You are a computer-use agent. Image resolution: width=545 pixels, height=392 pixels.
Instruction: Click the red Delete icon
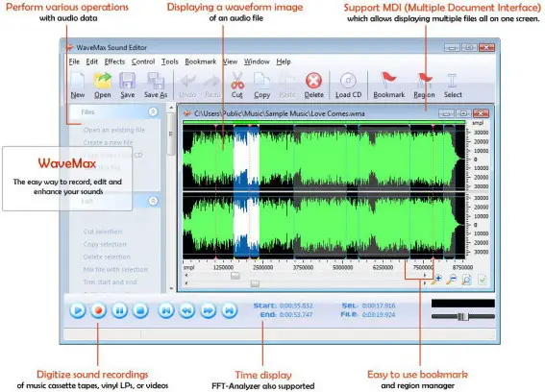tap(313, 81)
